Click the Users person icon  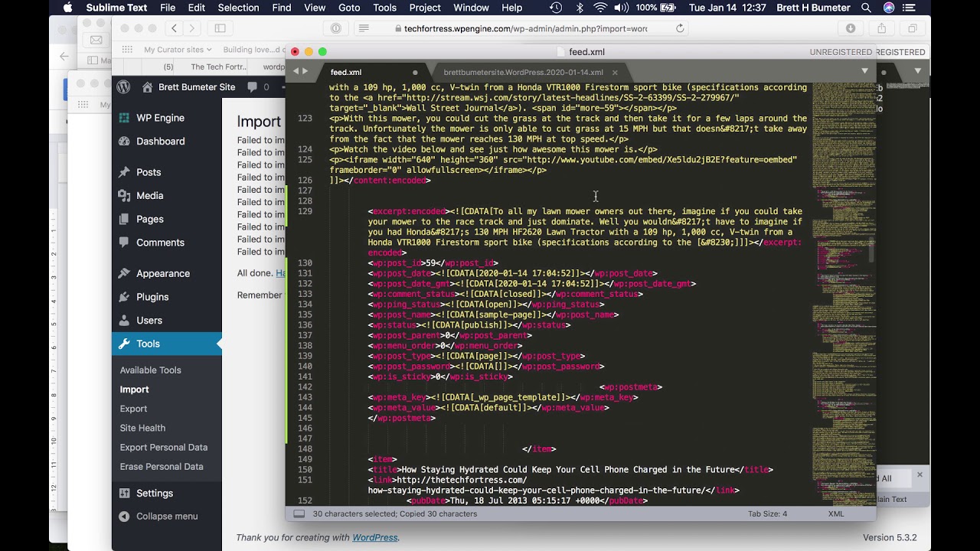(124, 321)
